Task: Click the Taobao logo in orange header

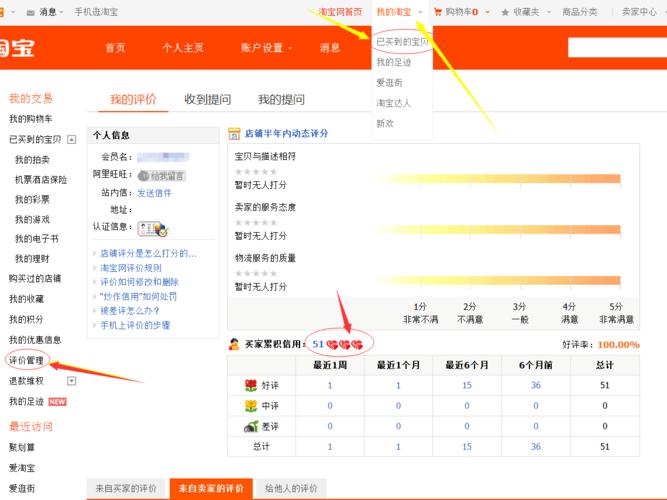Action: (x=17, y=48)
